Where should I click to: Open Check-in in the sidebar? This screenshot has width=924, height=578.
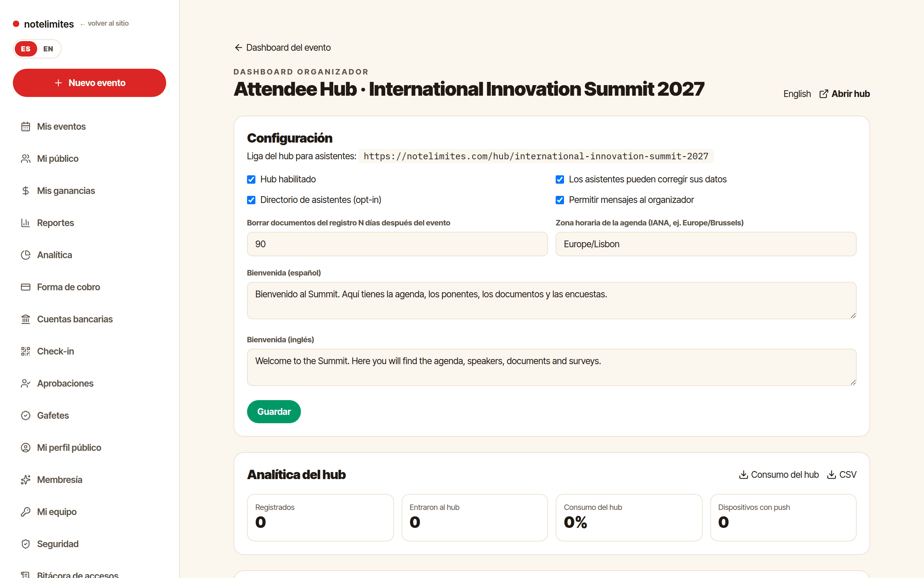89,351
